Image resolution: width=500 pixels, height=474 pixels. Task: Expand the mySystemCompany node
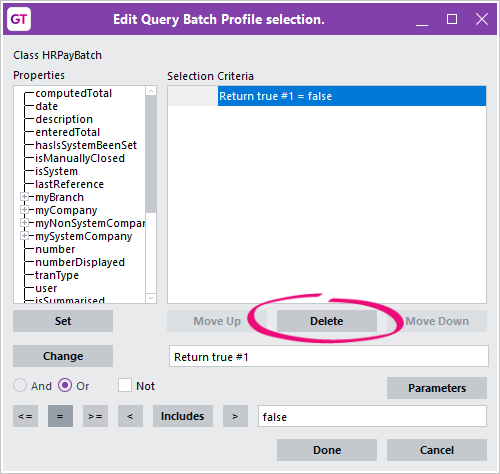(x=24, y=236)
